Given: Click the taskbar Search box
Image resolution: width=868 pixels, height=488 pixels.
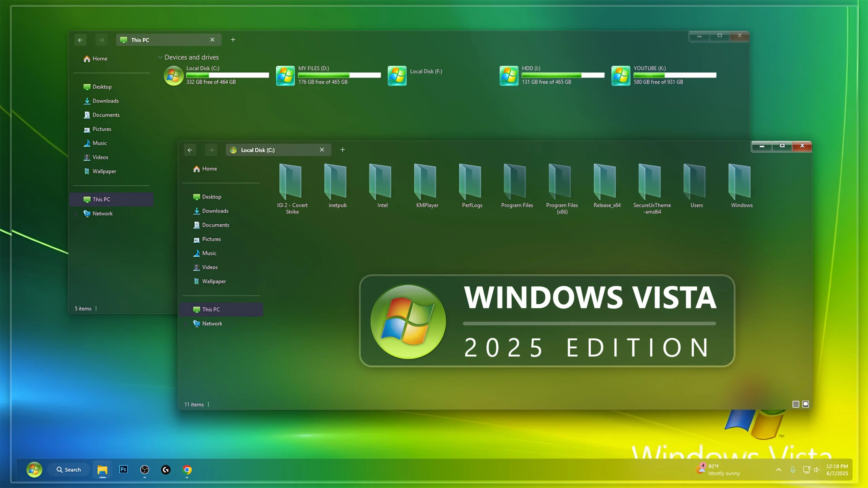Looking at the screenshot, I should 68,470.
